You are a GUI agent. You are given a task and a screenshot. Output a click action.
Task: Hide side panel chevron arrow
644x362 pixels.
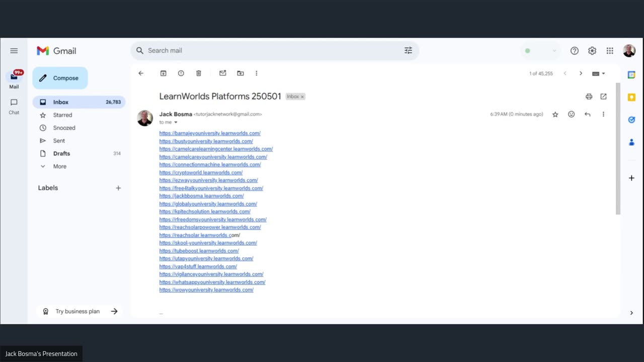click(x=631, y=313)
